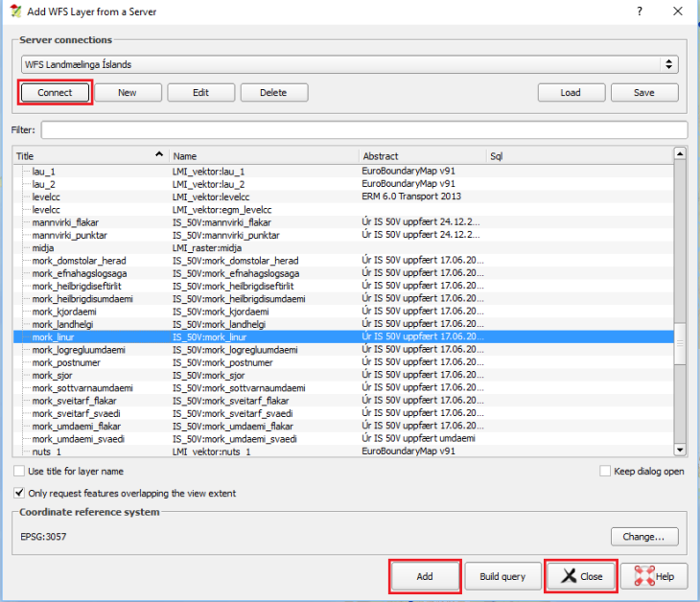Uncheck Only request features overlapping view extent
The image size is (700, 602).
click(x=20, y=493)
